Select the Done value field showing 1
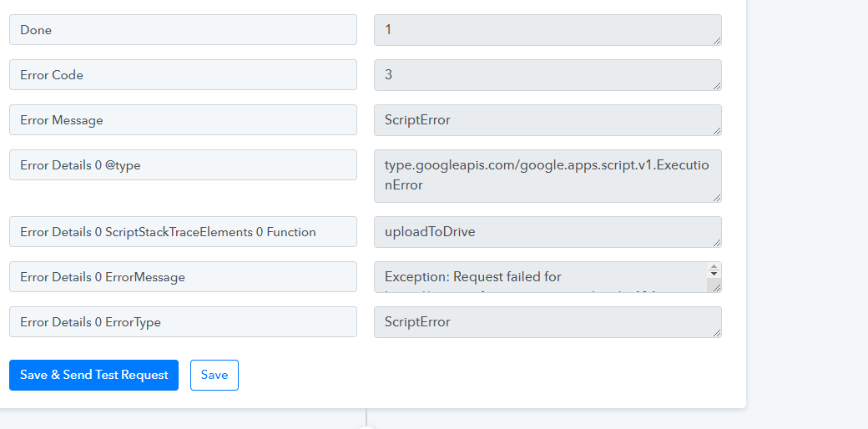Image resolution: width=868 pixels, height=429 pixels. coord(548,30)
